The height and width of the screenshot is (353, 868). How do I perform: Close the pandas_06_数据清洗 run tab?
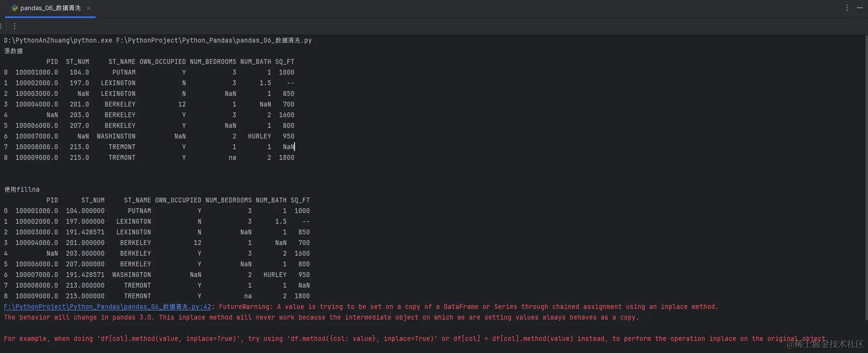89,8
